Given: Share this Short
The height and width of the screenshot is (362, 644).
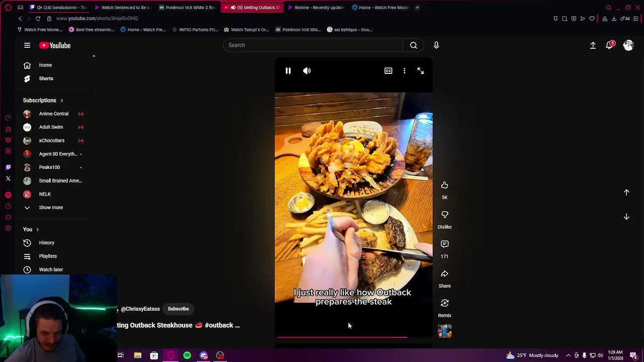Looking at the screenshot, I should click(445, 274).
